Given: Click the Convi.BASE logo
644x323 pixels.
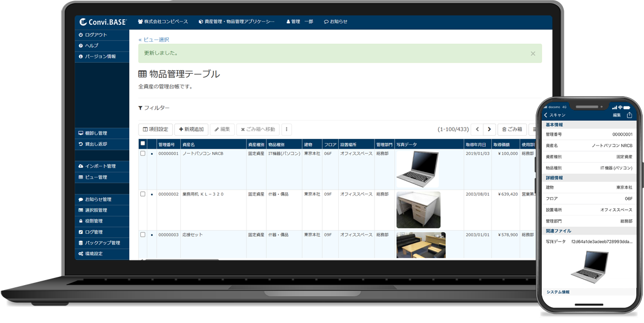Looking at the screenshot, I should (103, 22).
